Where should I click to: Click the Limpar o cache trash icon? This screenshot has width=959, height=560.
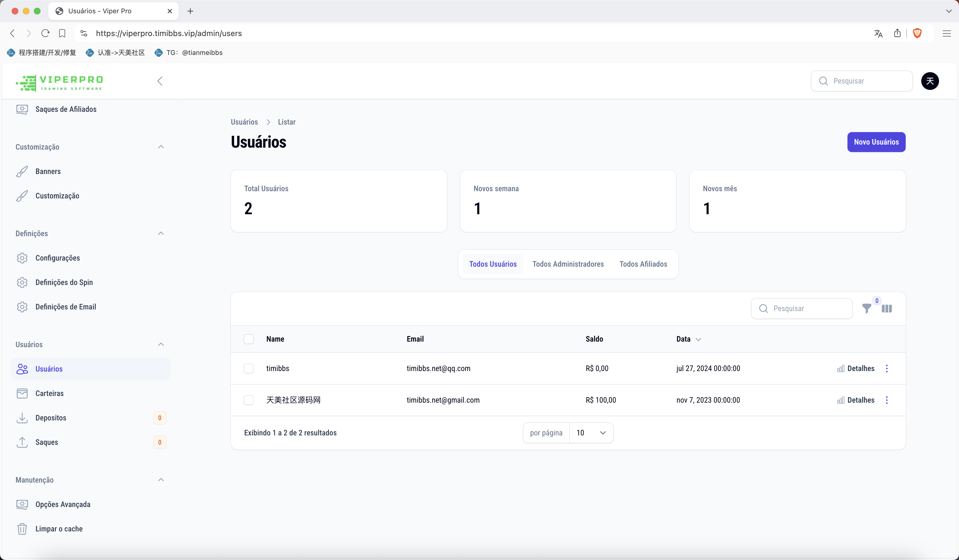click(x=22, y=529)
